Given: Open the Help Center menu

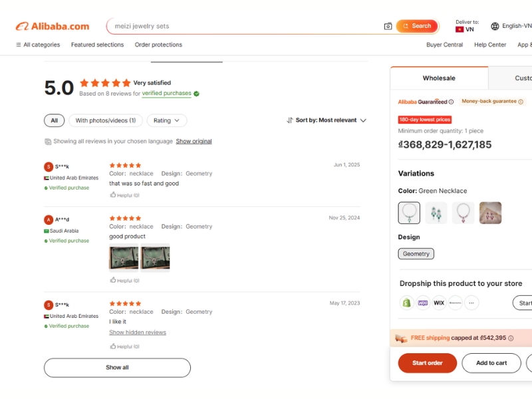Looking at the screenshot, I should point(490,45).
